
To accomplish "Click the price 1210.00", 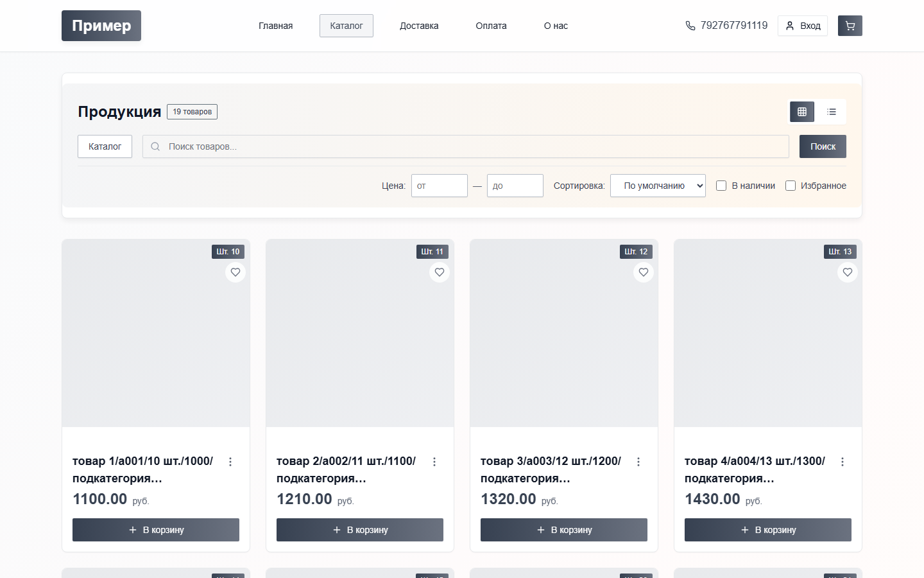I will point(304,499).
